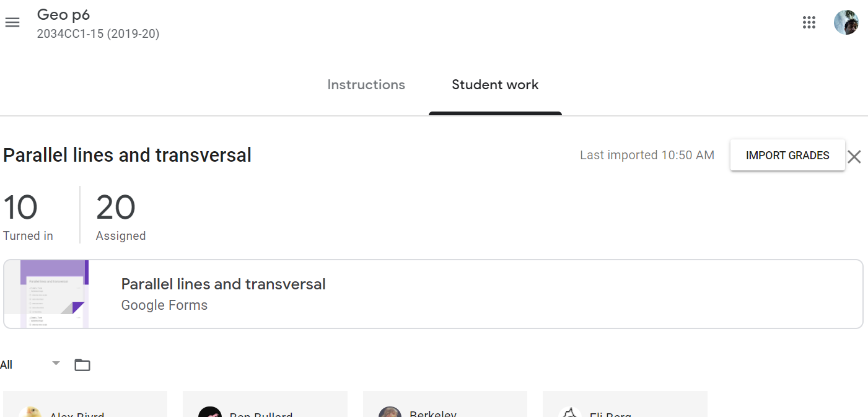The image size is (868, 417).
Task: Open the main hamburger menu
Action: (12, 22)
